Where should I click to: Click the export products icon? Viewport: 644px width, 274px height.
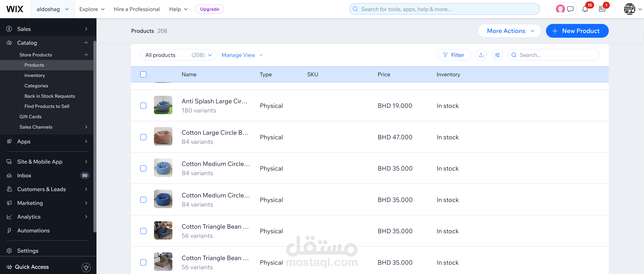coord(481,55)
